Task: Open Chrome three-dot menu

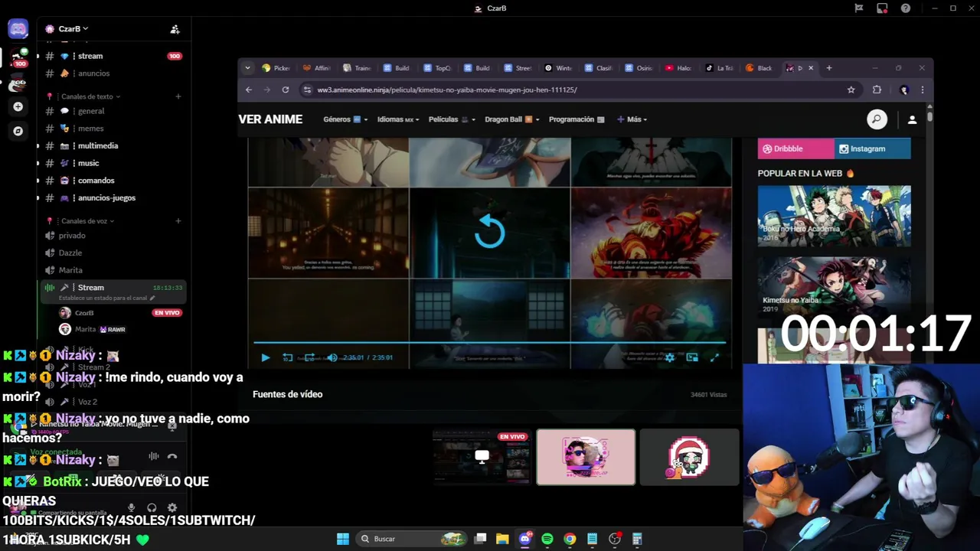Action: pyautogui.click(x=922, y=90)
